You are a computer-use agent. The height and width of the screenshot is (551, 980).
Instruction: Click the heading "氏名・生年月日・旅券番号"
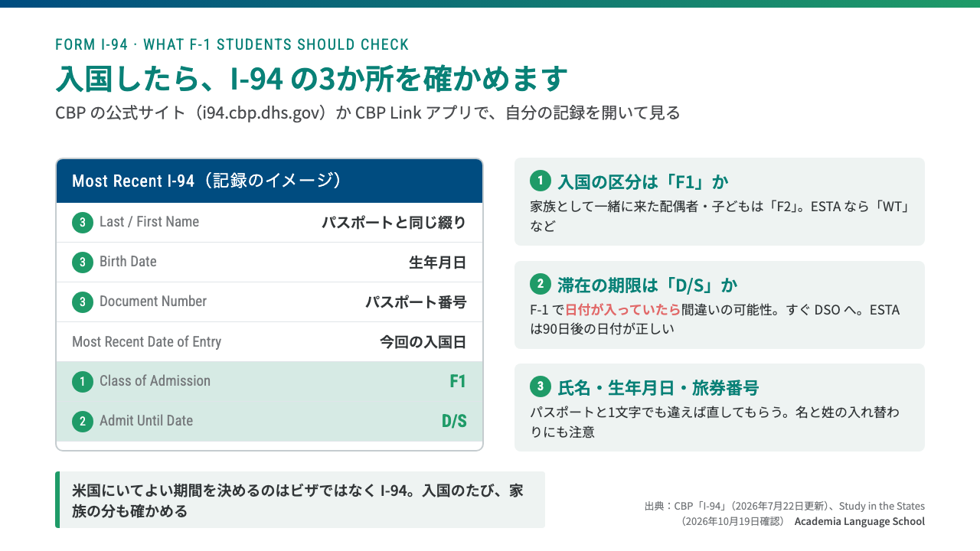pos(658,387)
